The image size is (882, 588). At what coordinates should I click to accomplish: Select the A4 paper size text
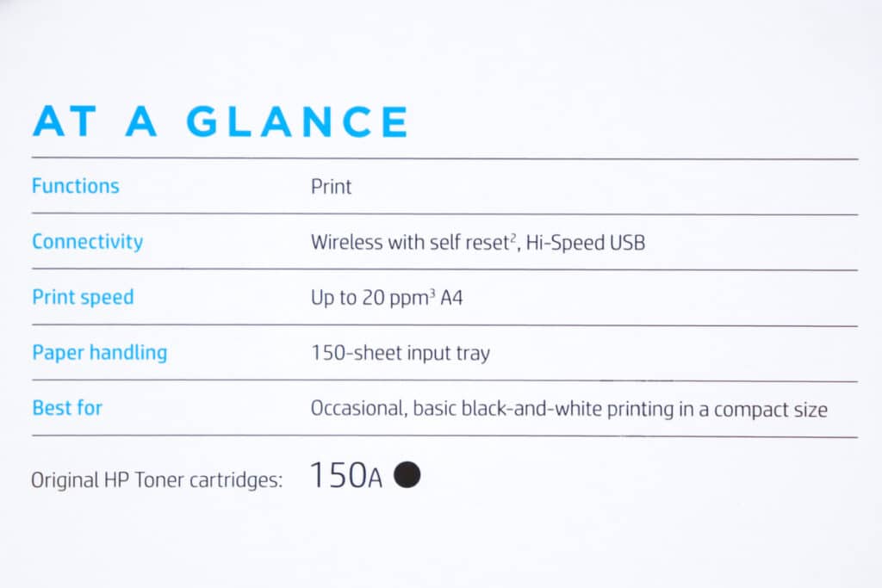(452, 299)
